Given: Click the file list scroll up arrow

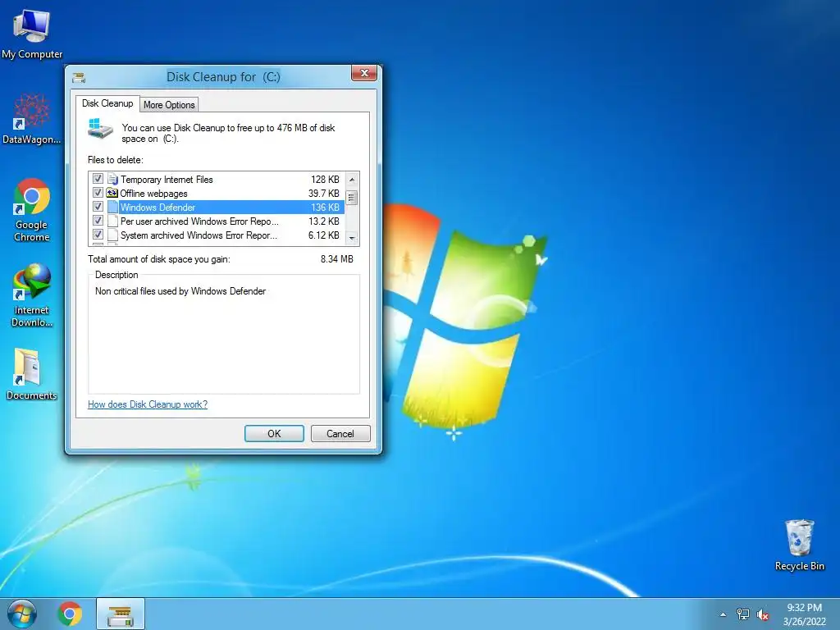Looking at the screenshot, I should (x=352, y=180).
